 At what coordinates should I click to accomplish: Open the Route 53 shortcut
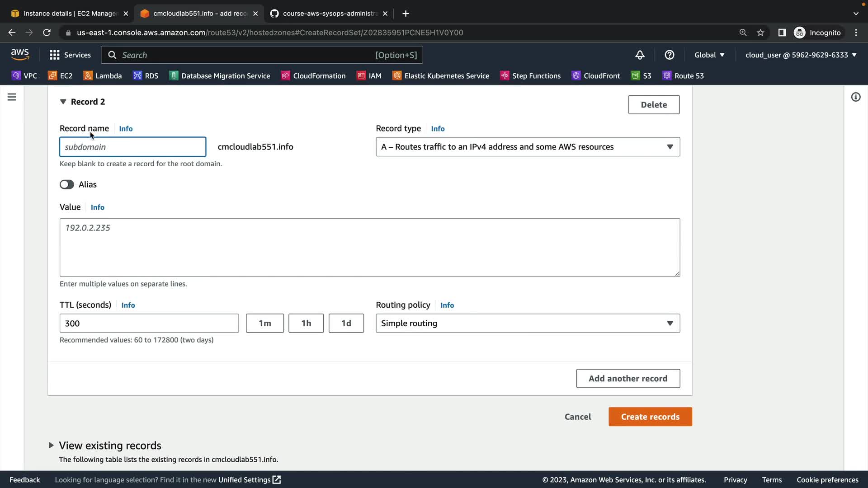pyautogui.click(x=683, y=76)
